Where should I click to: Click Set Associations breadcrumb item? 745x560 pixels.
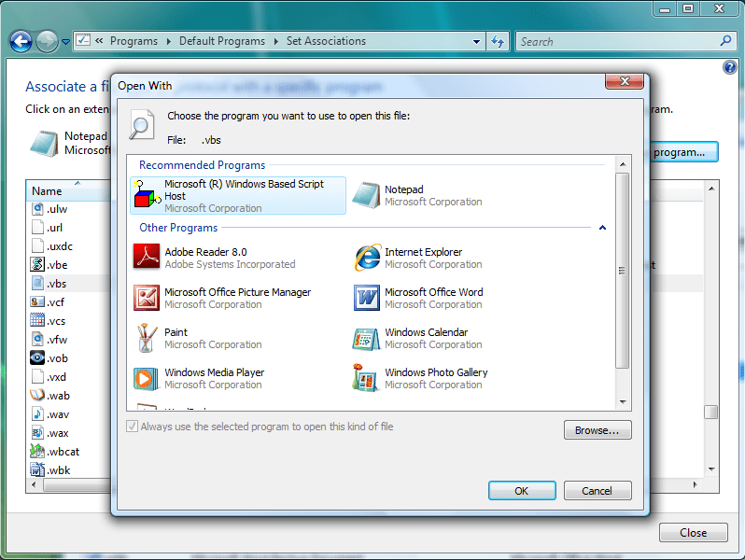326,41
